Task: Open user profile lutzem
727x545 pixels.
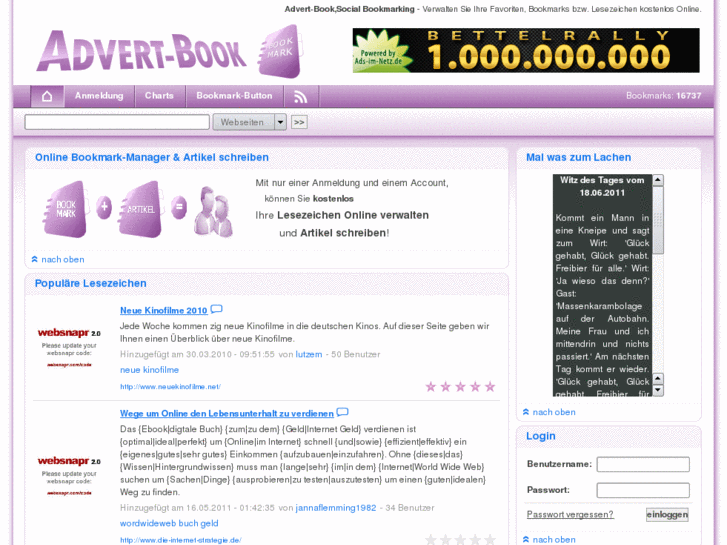Action: 309,354
